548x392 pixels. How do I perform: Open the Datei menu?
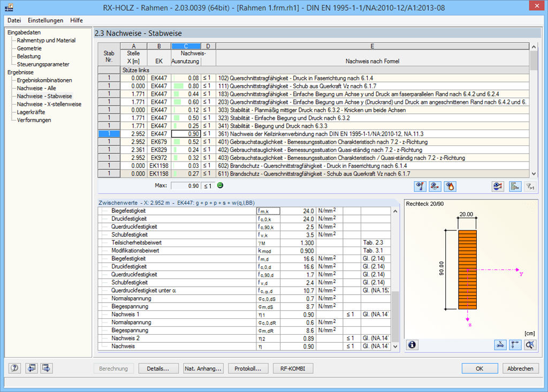click(x=14, y=20)
